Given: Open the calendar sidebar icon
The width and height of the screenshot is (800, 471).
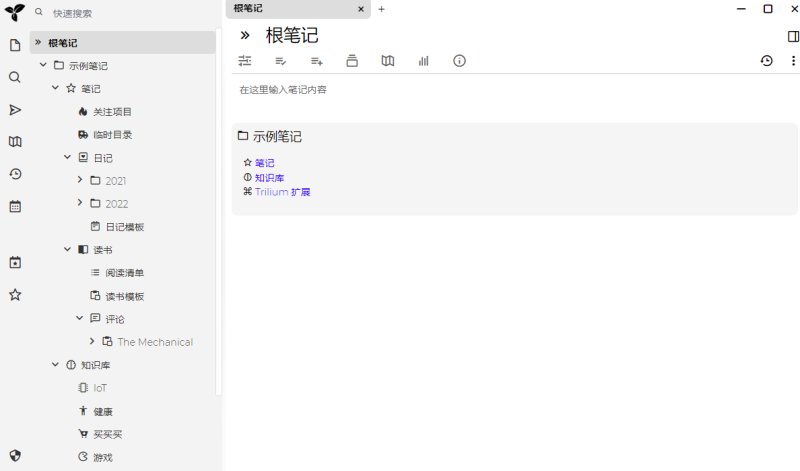Looking at the screenshot, I should (x=15, y=207).
